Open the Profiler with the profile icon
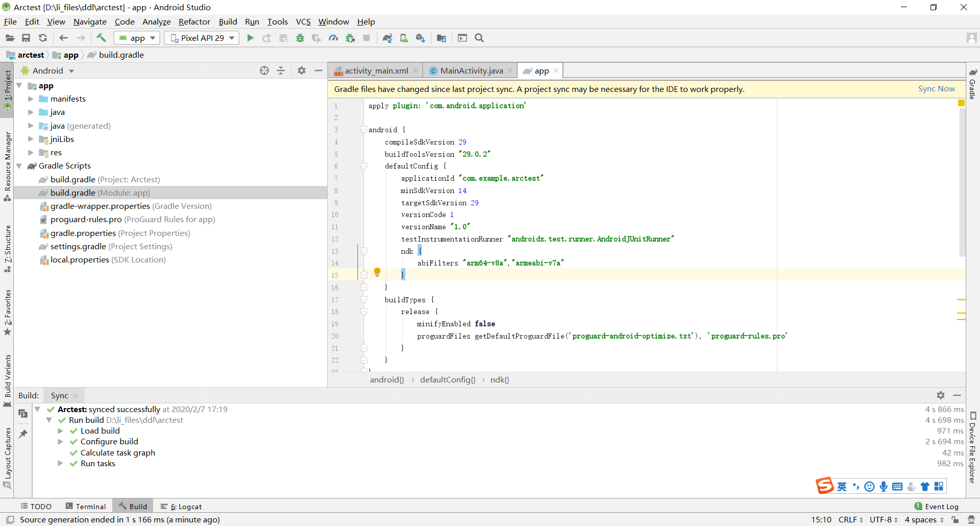This screenshot has height=526, width=980. coord(333,38)
